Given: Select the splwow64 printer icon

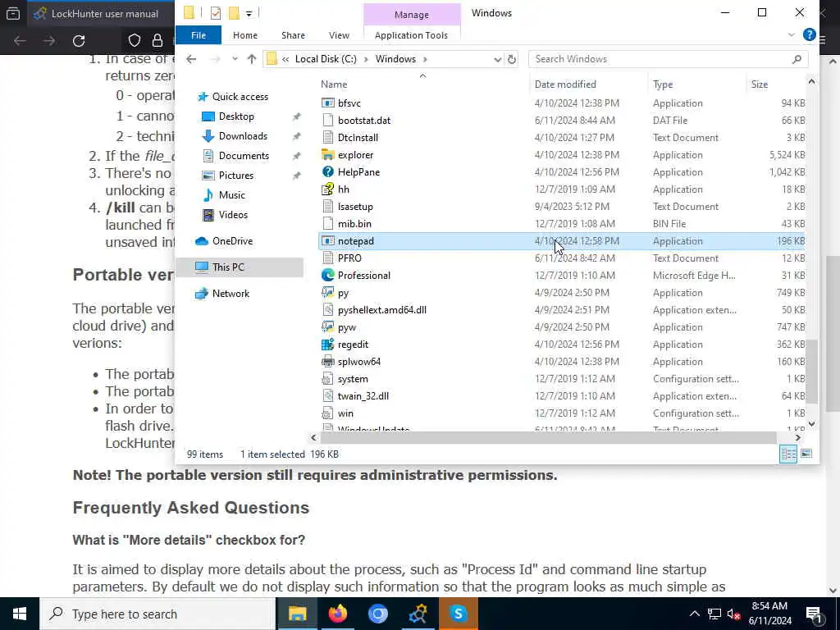Looking at the screenshot, I should (x=328, y=362).
